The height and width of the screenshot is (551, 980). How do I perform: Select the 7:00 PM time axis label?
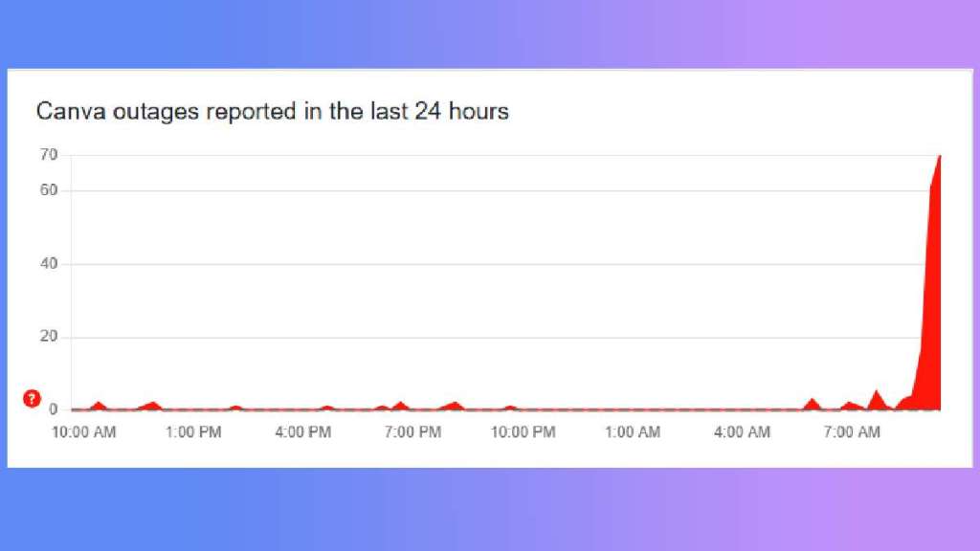tap(412, 432)
